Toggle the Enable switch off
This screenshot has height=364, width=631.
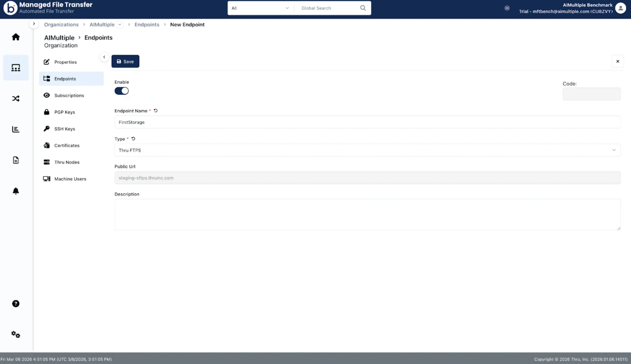122,91
